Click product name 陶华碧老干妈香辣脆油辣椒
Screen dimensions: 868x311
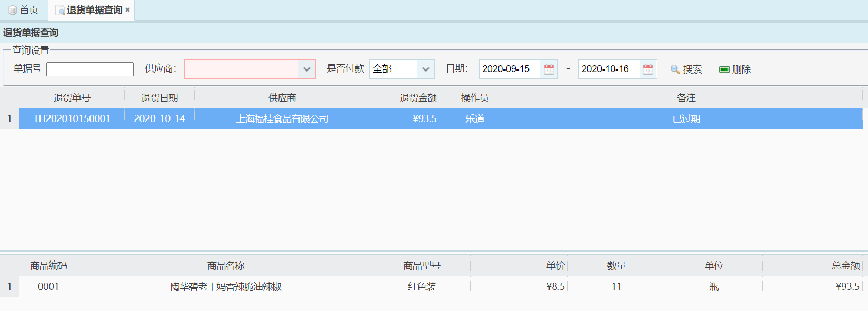(x=226, y=287)
